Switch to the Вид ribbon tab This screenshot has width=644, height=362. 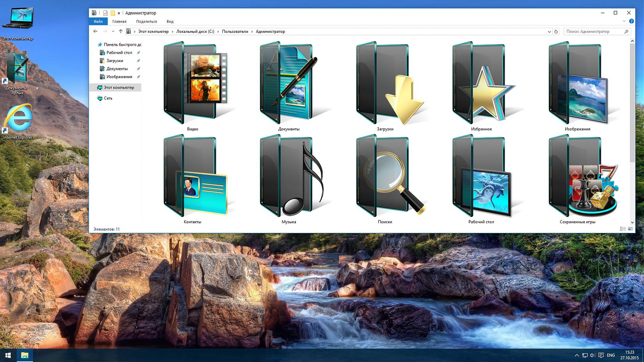[x=170, y=21]
